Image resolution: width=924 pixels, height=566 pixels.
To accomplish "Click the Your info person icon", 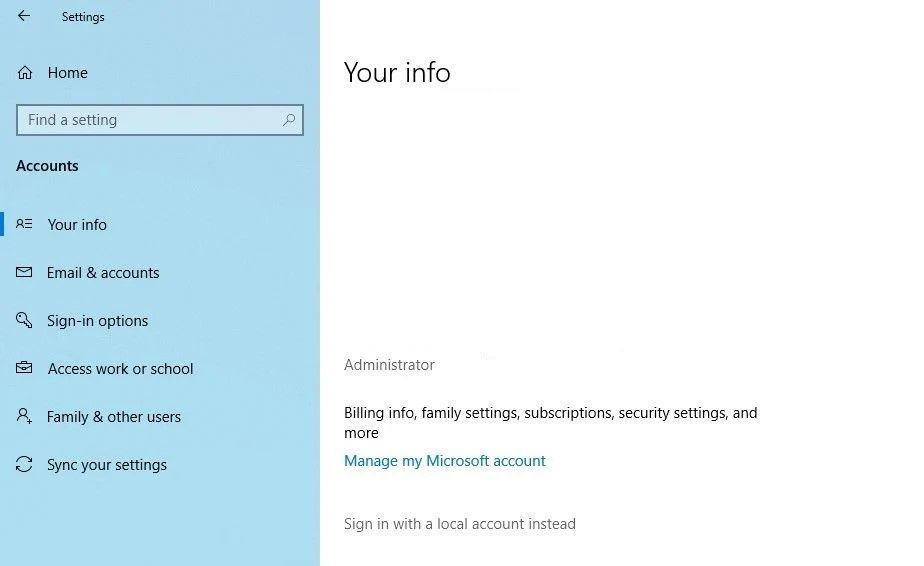I will point(25,224).
